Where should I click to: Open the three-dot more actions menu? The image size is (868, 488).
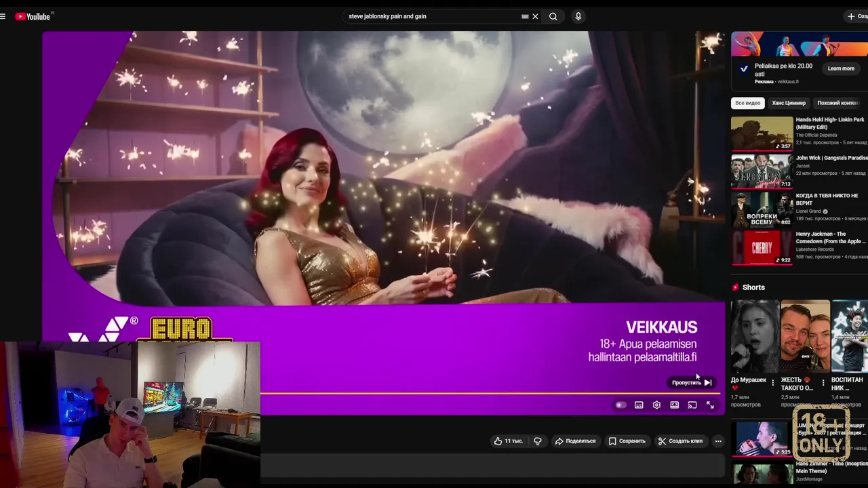pyautogui.click(x=718, y=441)
